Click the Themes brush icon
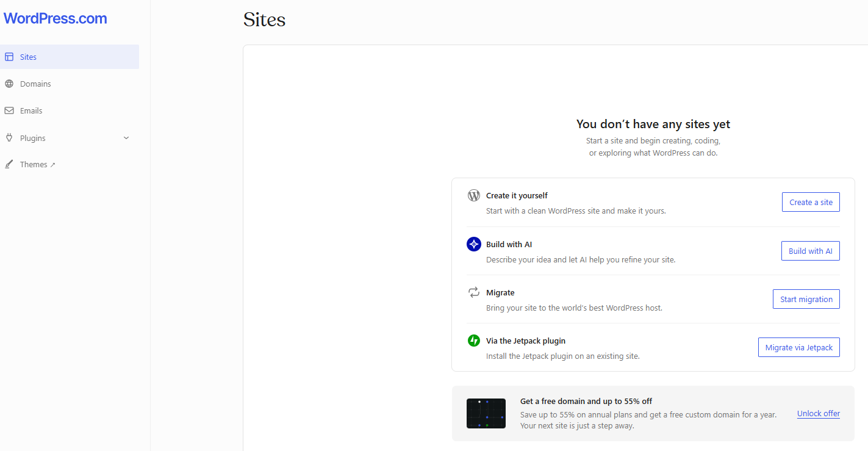 pyautogui.click(x=9, y=164)
